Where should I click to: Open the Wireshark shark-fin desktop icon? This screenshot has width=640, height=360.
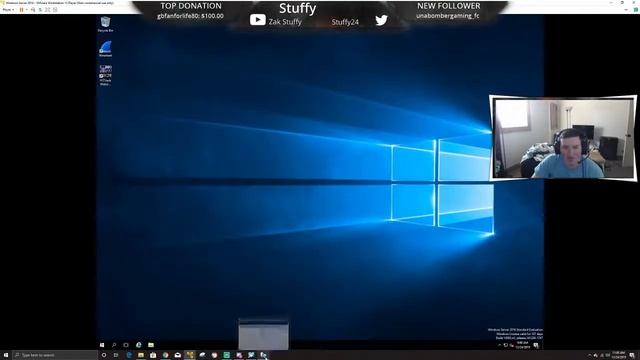[x=105, y=49]
